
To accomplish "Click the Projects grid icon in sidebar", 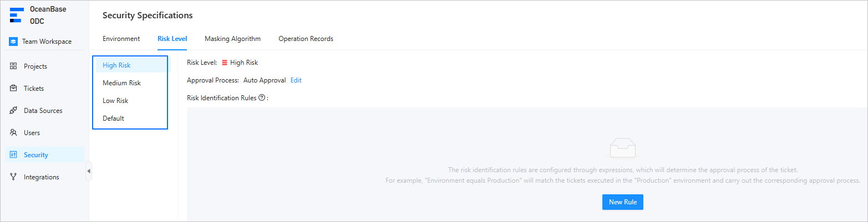I will click(x=13, y=66).
